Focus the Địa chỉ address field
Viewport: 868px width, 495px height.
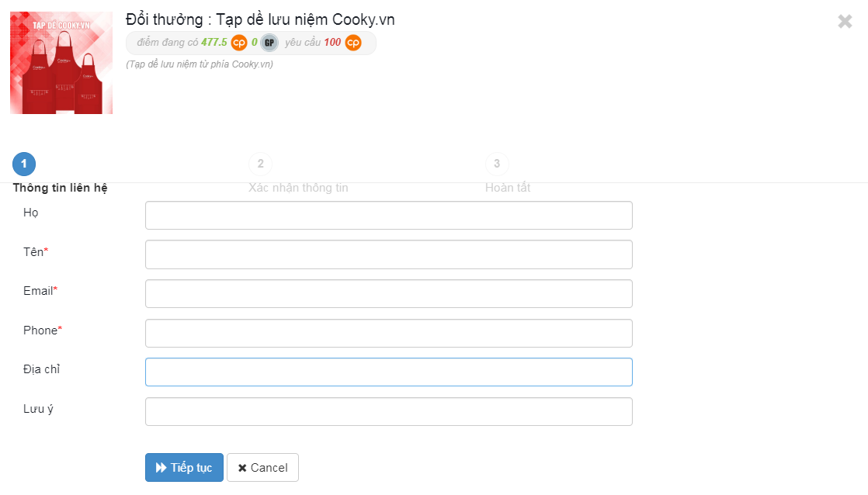[389, 372]
